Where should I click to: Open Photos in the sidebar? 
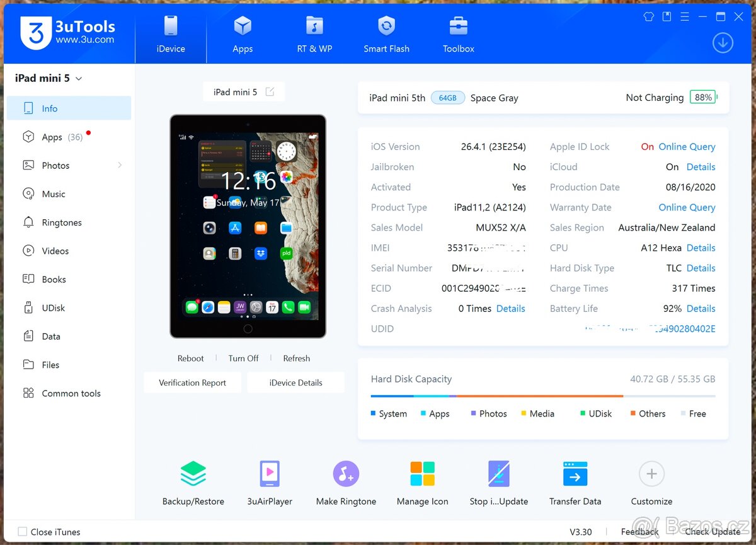[69, 165]
